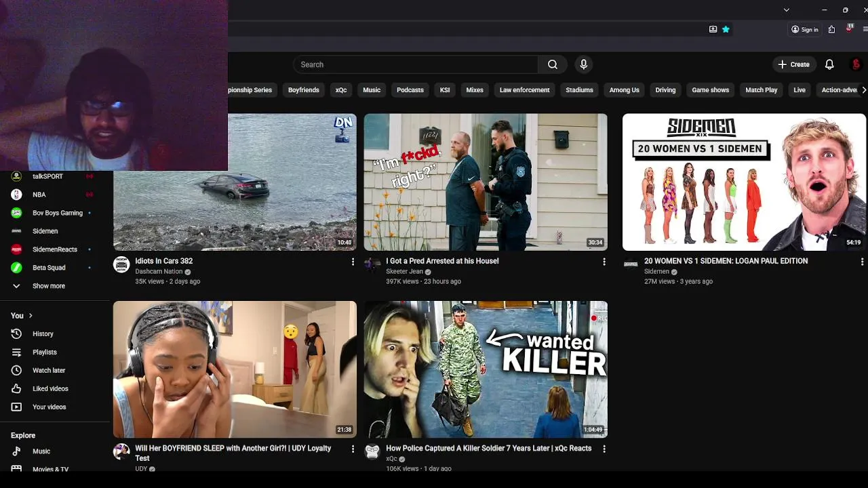Viewport: 868px width, 488px height.
Task: Open UDY Loyalty Test thumbnail
Action: [x=235, y=369]
